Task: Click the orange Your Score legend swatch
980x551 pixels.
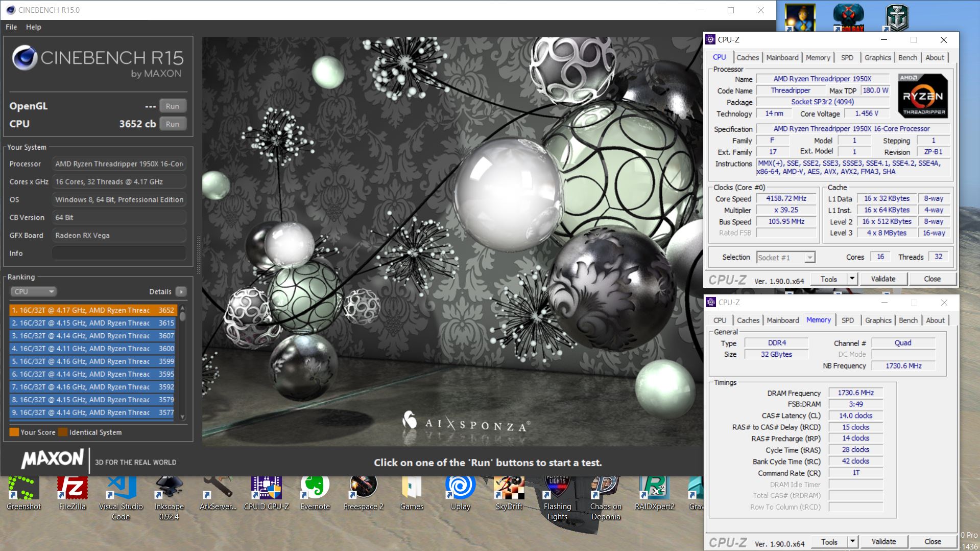Action: [14, 432]
